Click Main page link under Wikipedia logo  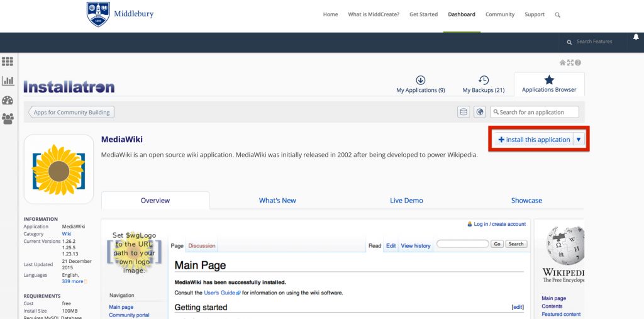pos(553,298)
